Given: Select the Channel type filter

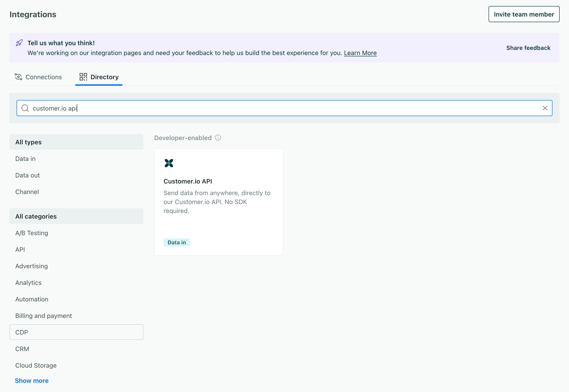Looking at the screenshot, I should (x=27, y=192).
